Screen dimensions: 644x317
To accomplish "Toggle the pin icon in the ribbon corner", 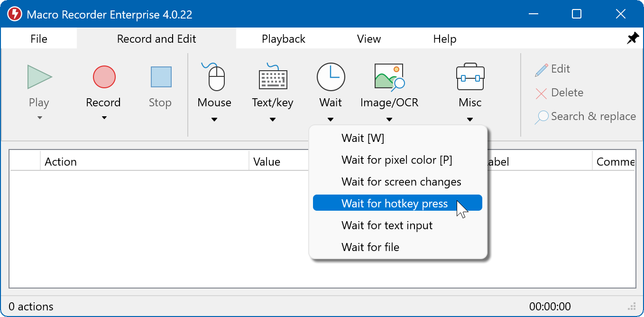I will point(633,39).
